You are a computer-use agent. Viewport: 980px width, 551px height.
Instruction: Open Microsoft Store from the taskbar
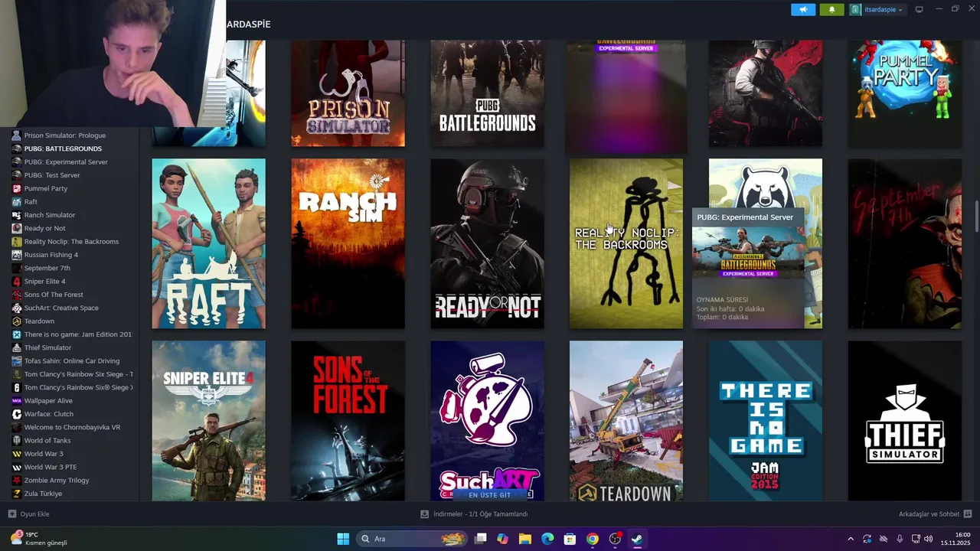point(570,539)
